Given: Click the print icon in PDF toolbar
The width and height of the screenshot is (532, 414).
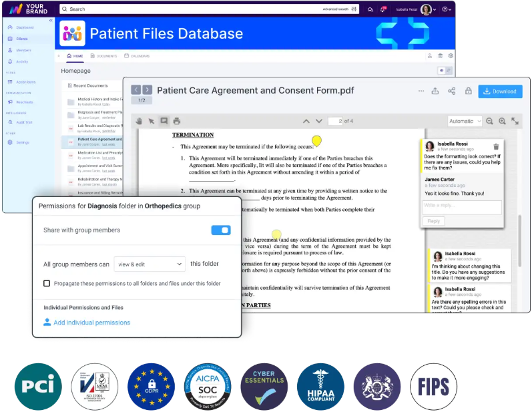Looking at the screenshot, I should click(177, 121).
